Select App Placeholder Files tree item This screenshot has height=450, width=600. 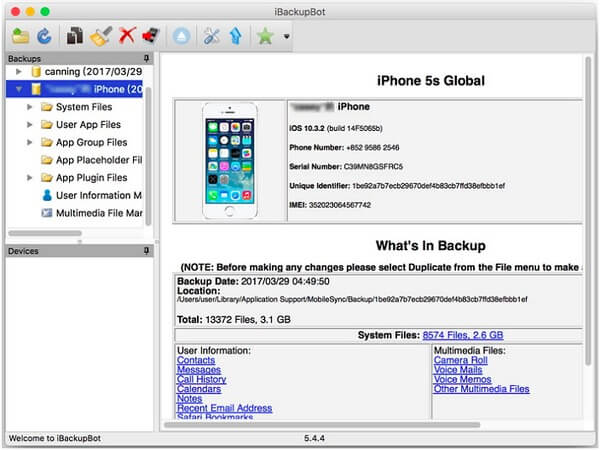[x=99, y=160]
